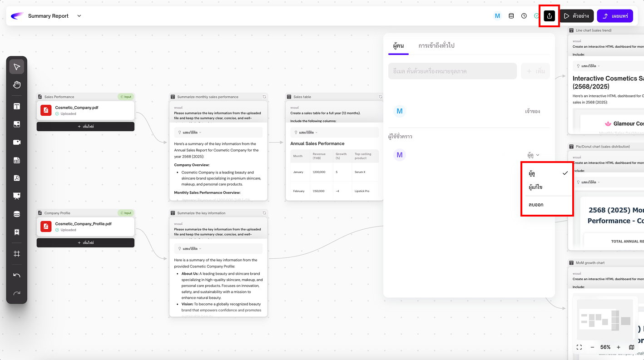Toggle the frame grid tool

[x=17, y=254]
